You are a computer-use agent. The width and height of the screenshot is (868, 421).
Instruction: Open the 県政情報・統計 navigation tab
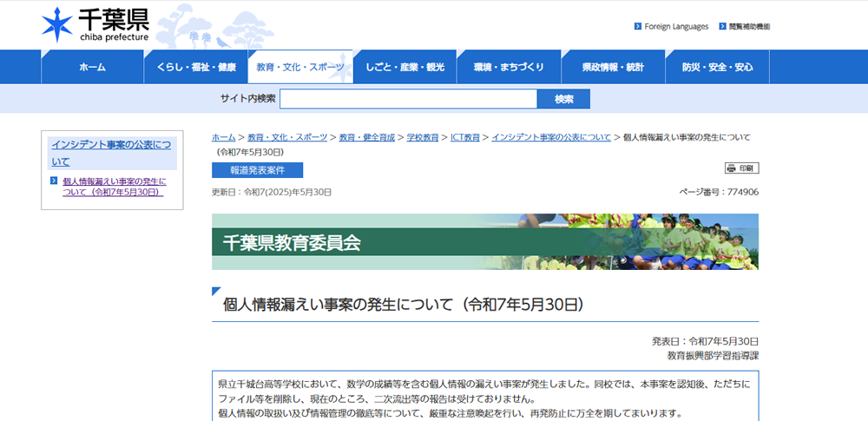pos(613,67)
